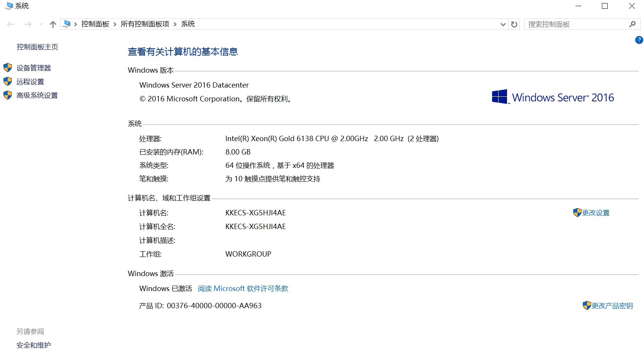Go up one level with up arrow
This screenshot has height=361, width=644.
tap(53, 24)
